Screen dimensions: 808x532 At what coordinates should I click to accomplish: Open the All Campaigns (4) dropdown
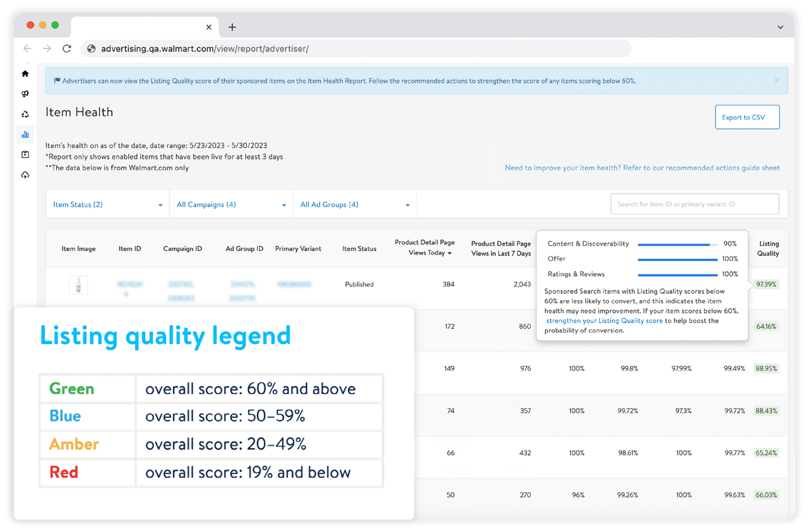tap(231, 204)
